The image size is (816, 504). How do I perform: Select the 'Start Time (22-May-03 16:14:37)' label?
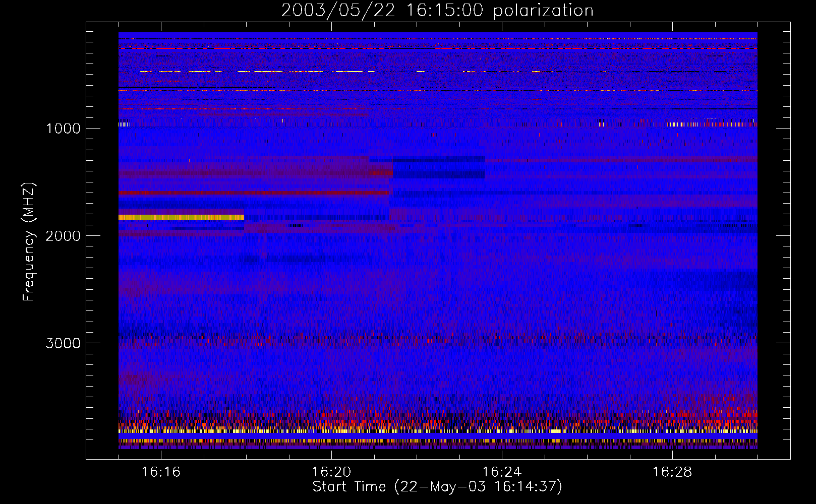click(437, 487)
